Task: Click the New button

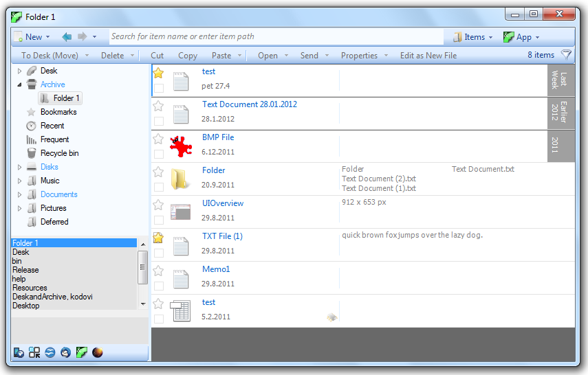Action: point(32,36)
